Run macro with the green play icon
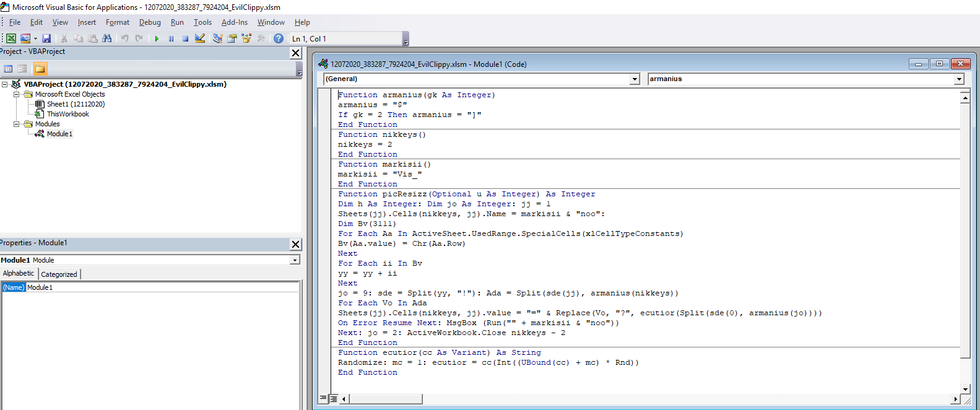This screenshot has height=410, width=980. [x=157, y=38]
